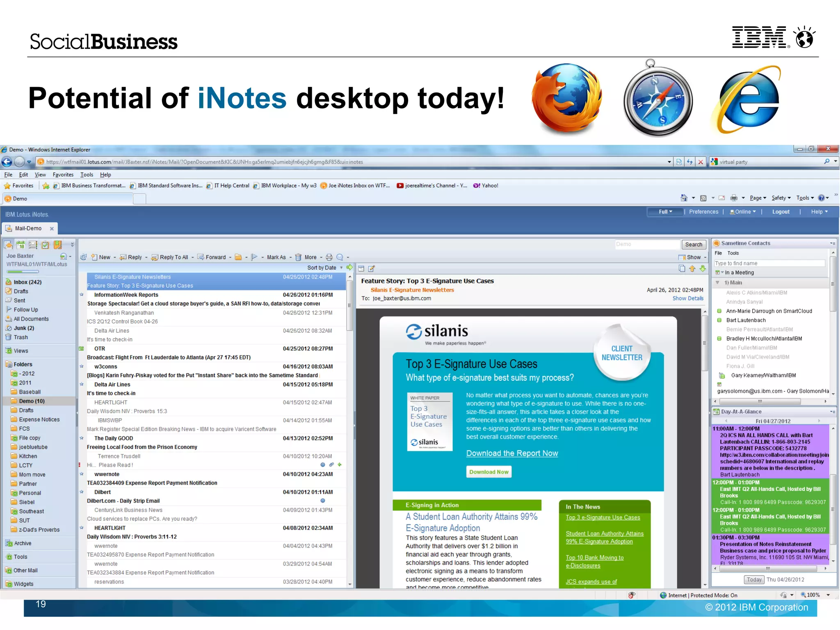Image resolution: width=840 pixels, height=630 pixels.
Task: Click the open-in-new-window preview icon
Action: click(361, 268)
